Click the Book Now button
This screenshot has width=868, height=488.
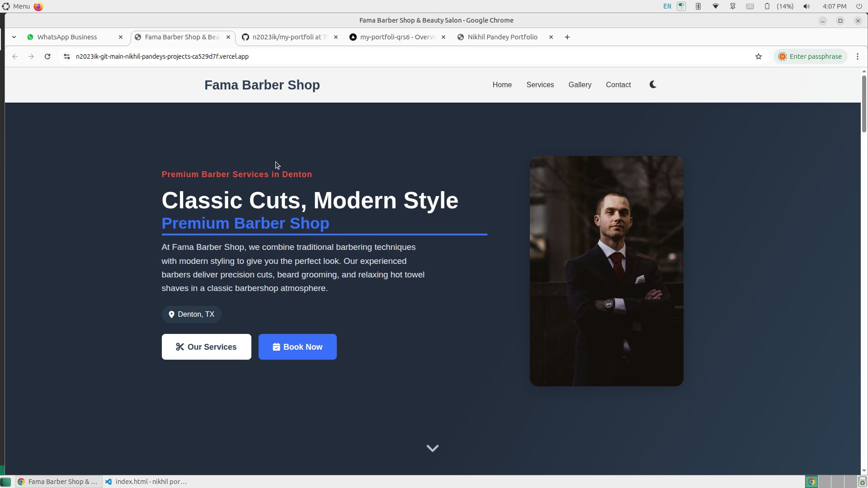click(297, 347)
